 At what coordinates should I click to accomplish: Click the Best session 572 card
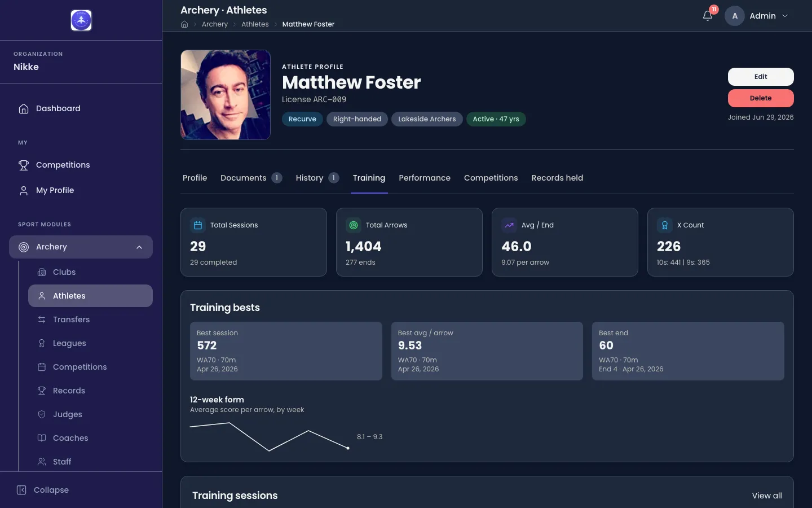(x=286, y=351)
